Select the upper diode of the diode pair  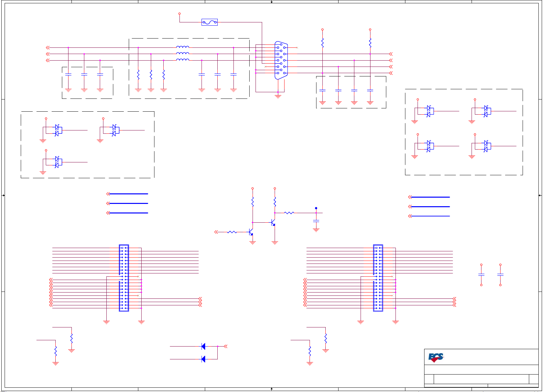203,346
